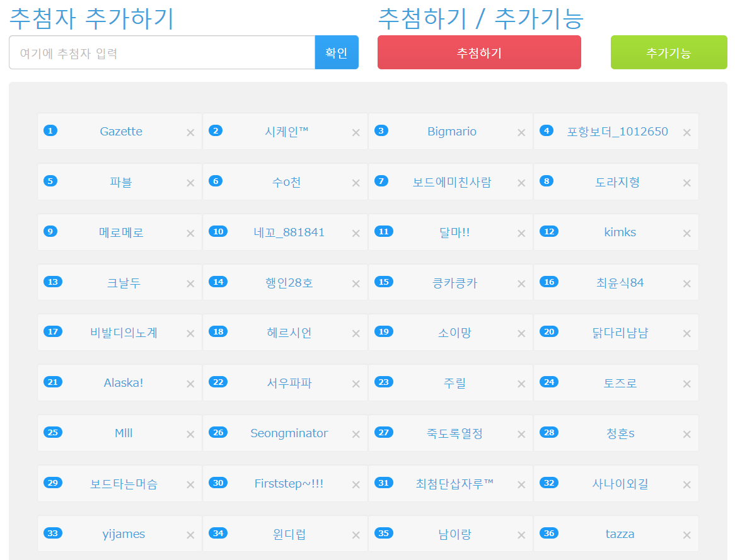Open the green 추가기능 extra features button
The height and width of the screenshot is (560, 735).
point(669,52)
